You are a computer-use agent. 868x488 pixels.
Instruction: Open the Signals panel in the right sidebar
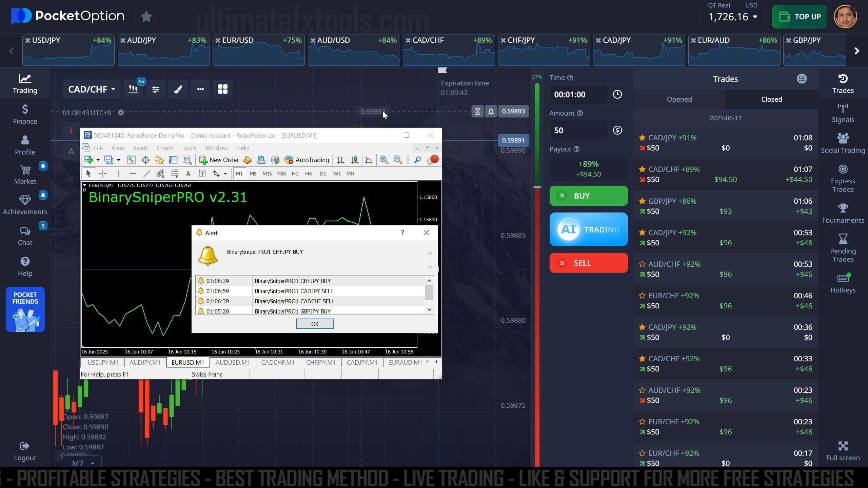[843, 112]
